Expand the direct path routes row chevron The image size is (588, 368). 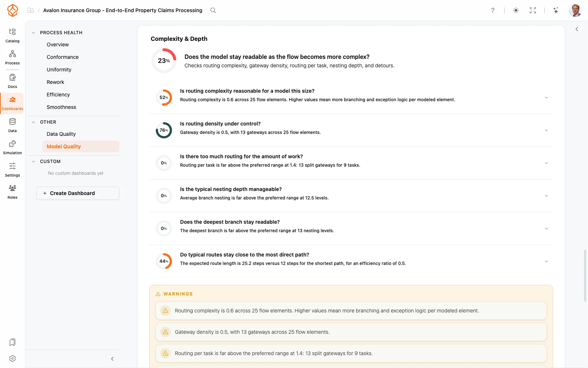click(x=546, y=261)
